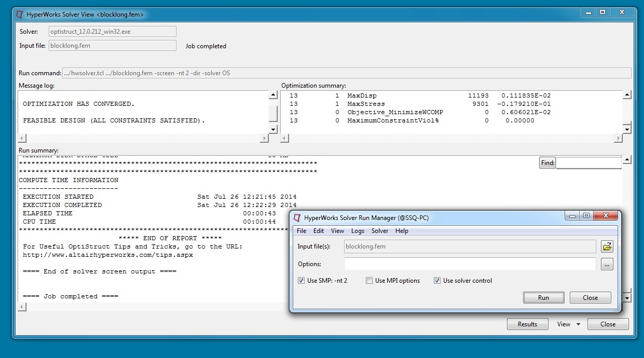Click 'OPTIMIZATION HAS CONVERGED.' message text
This screenshot has height=358, width=644.
point(79,104)
